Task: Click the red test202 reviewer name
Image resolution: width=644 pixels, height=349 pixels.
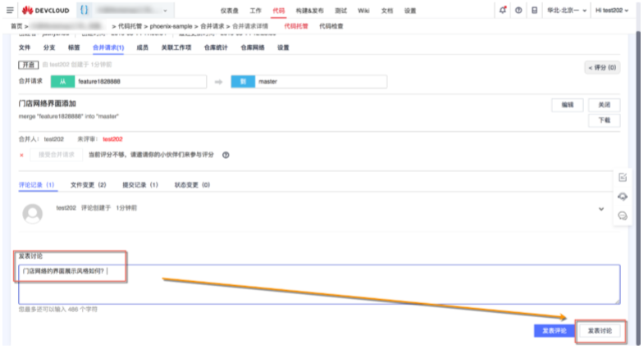Action: click(x=112, y=139)
